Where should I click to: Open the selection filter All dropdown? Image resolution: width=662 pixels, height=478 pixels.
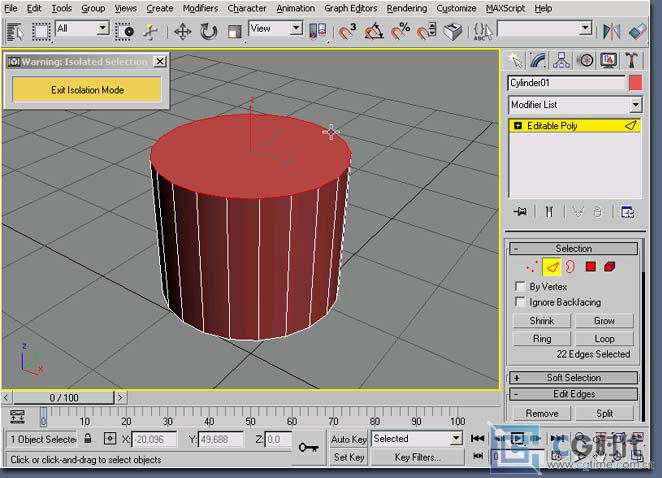(103, 29)
